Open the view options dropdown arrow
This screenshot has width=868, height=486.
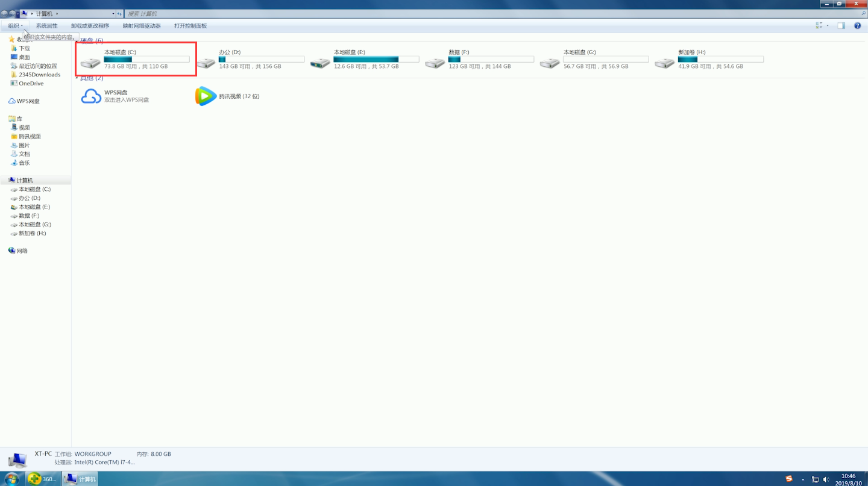click(828, 26)
